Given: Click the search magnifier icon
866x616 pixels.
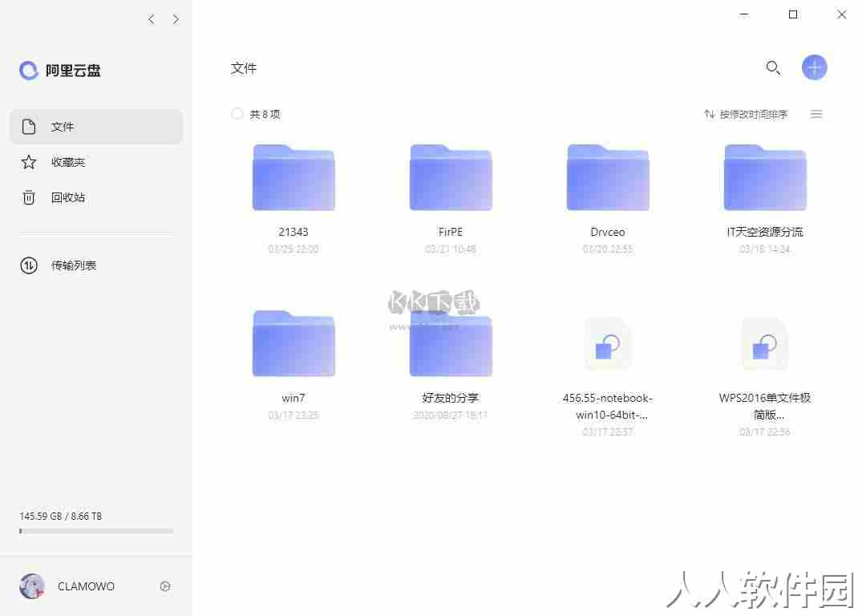Looking at the screenshot, I should pos(773,67).
